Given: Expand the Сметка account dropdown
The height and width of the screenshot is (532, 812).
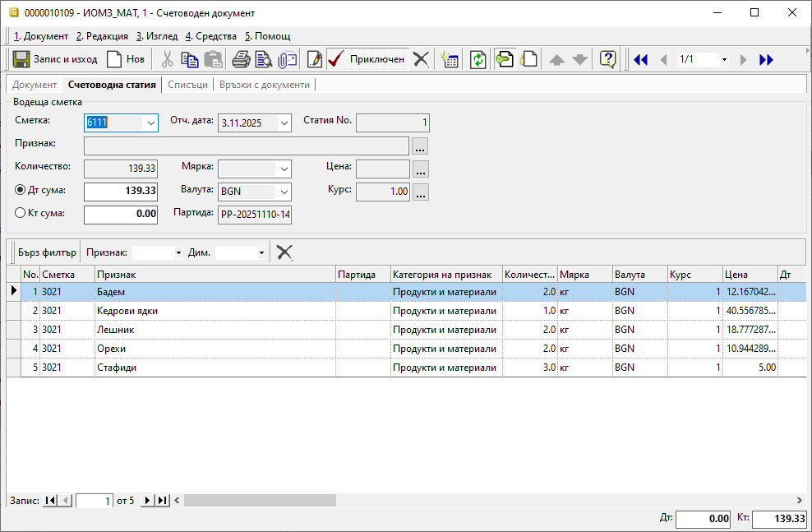Looking at the screenshot, I should tap(150, 123).
